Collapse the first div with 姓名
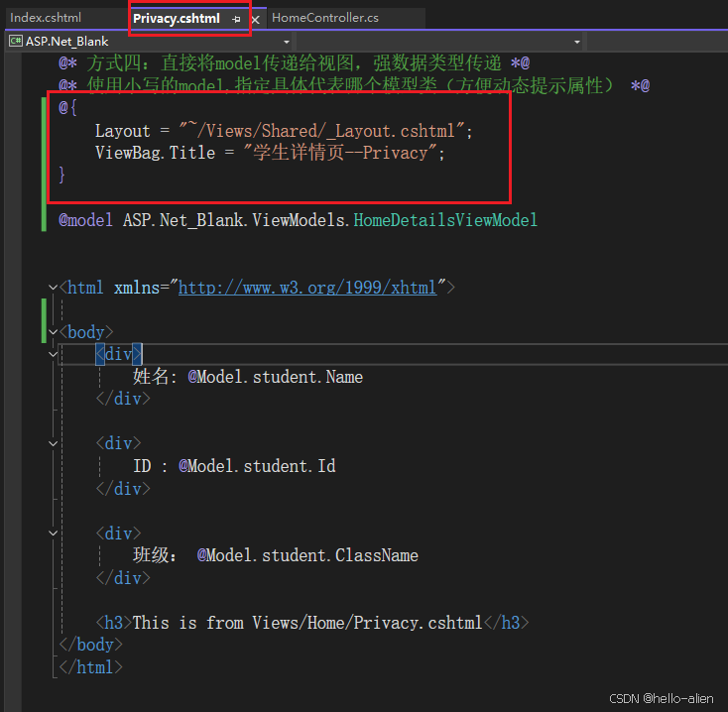This screenshot has height=712, width=728. point(53,355)
